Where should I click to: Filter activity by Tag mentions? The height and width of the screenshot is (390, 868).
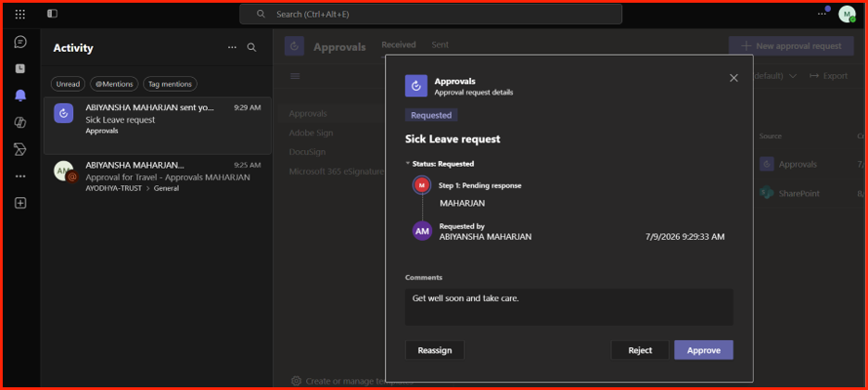coord(170,84)
